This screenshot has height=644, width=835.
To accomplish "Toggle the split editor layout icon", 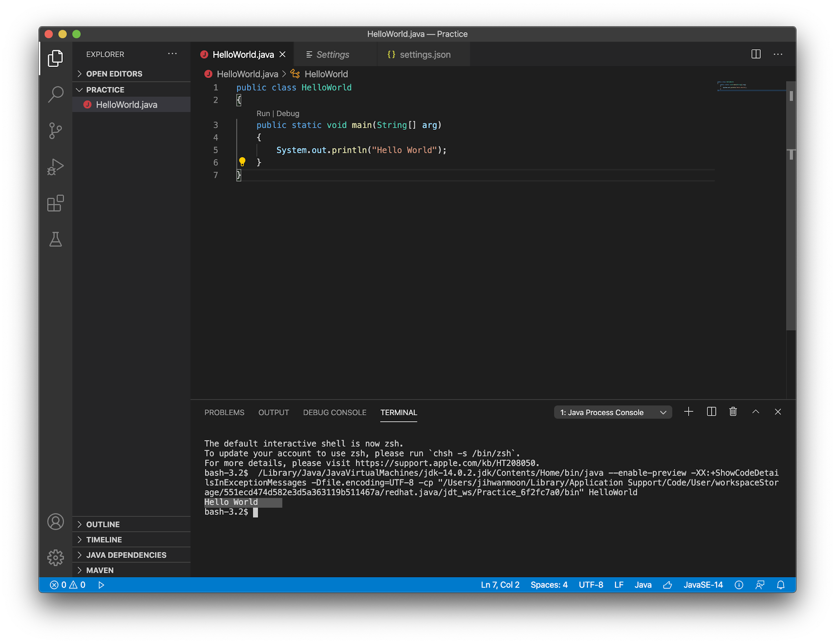I will 756,54.
